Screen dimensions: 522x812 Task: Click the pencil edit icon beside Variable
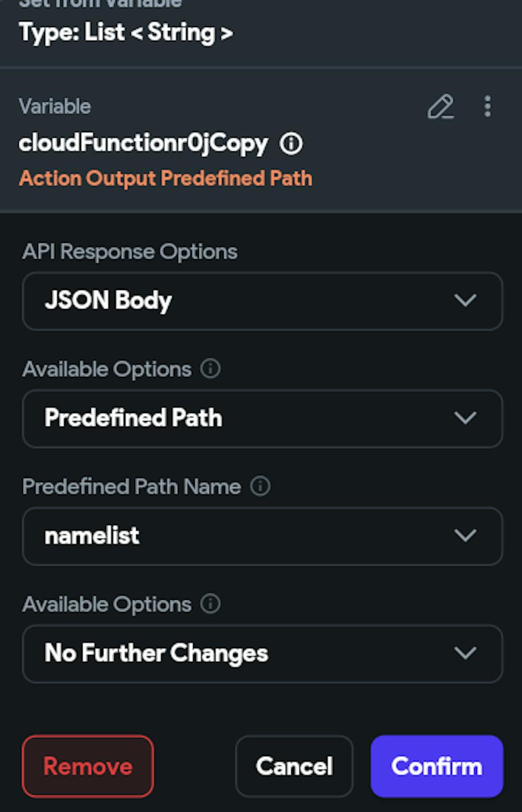[441, 107]
